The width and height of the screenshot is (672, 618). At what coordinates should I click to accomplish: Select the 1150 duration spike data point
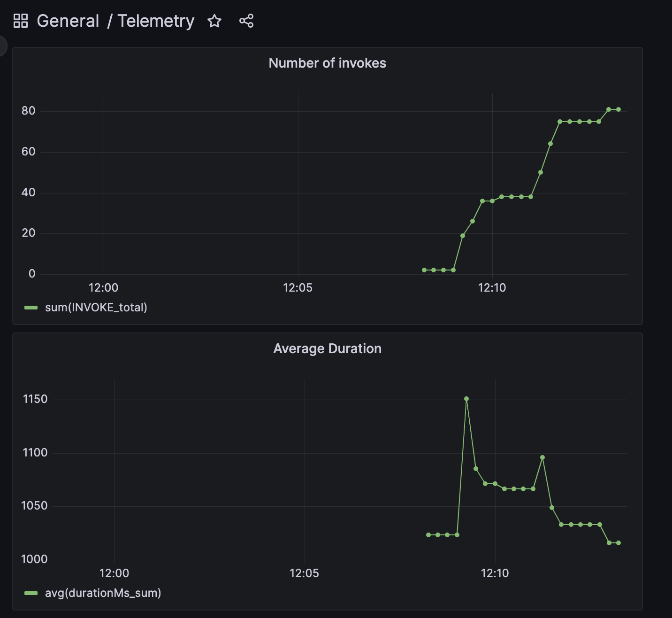tap(466, 399)
